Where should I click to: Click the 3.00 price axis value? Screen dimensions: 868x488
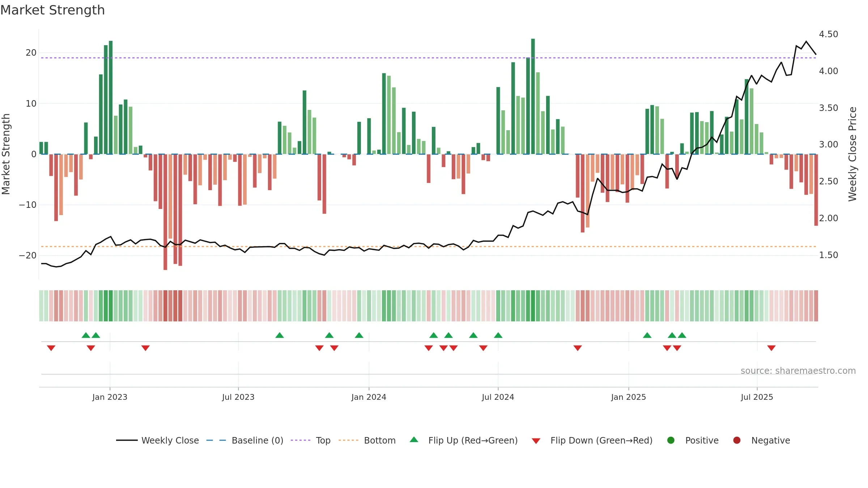[829, 145]
